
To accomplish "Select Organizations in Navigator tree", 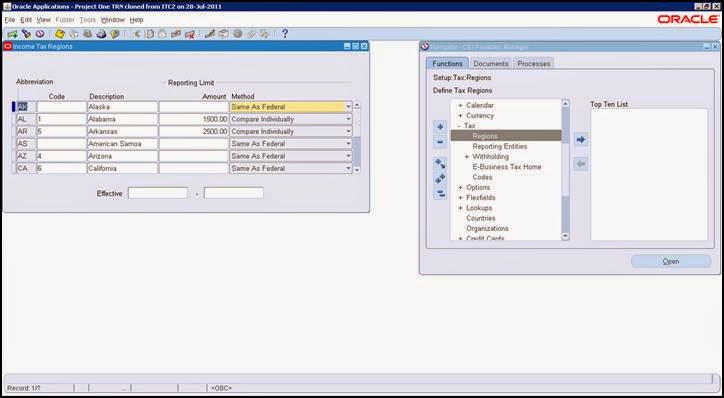I will tap(487, 228).
